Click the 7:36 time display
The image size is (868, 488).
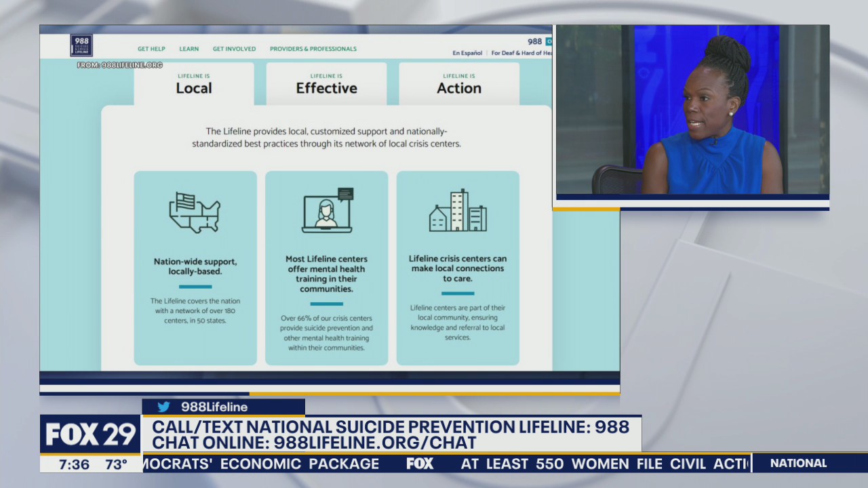(74, 464)
